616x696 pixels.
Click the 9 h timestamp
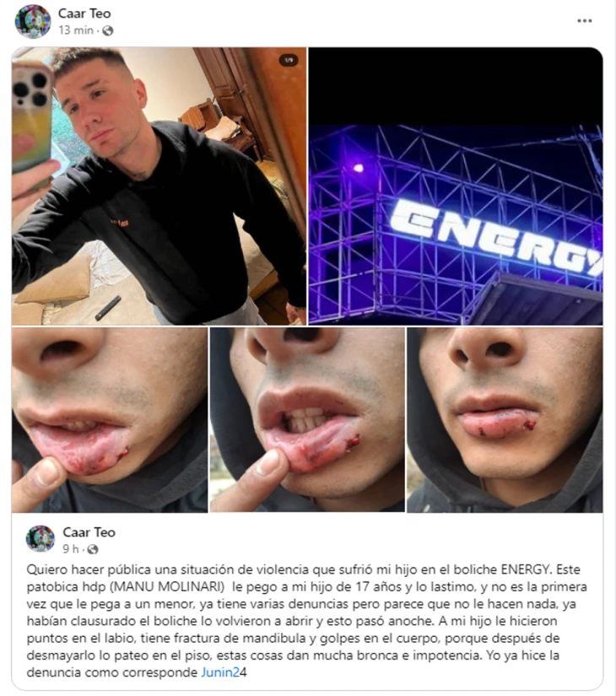(x=71, y=549)
